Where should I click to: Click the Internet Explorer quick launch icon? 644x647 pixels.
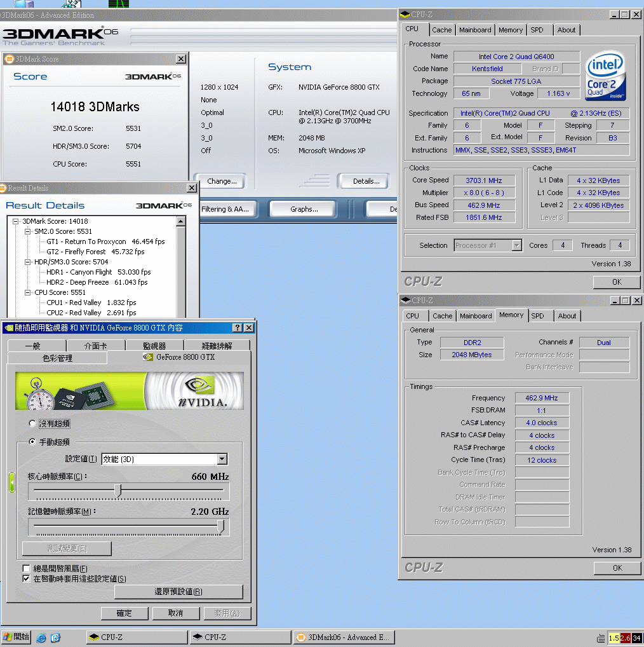click(x=41, y=637)
